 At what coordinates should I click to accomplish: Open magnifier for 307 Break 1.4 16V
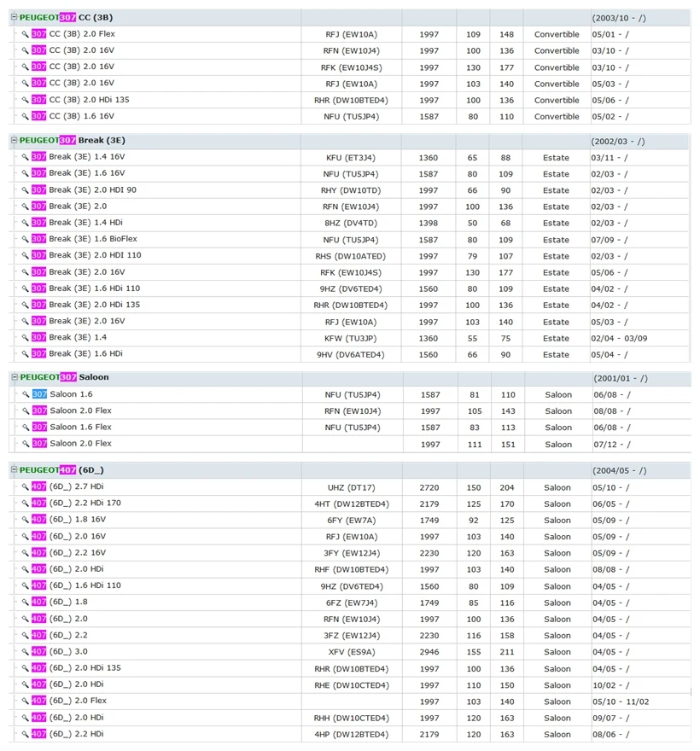click(25, 157)
